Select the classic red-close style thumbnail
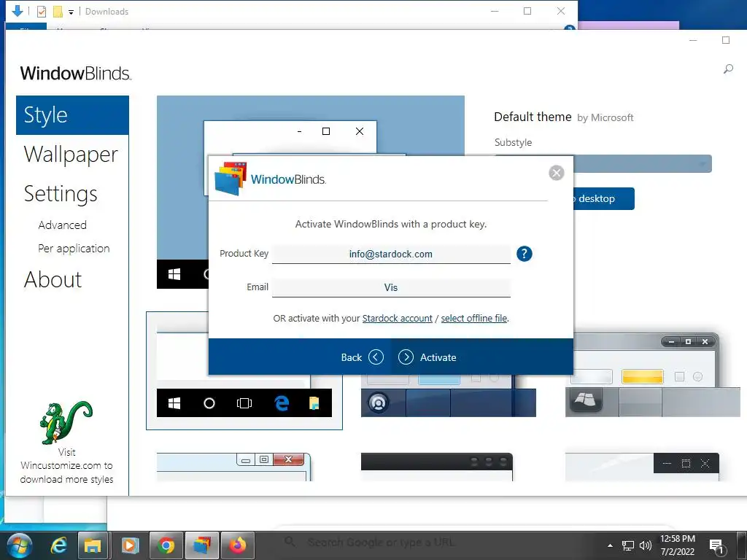Viewport: 747px width, 560px height. pyautogui.click(x=234, y=467)
